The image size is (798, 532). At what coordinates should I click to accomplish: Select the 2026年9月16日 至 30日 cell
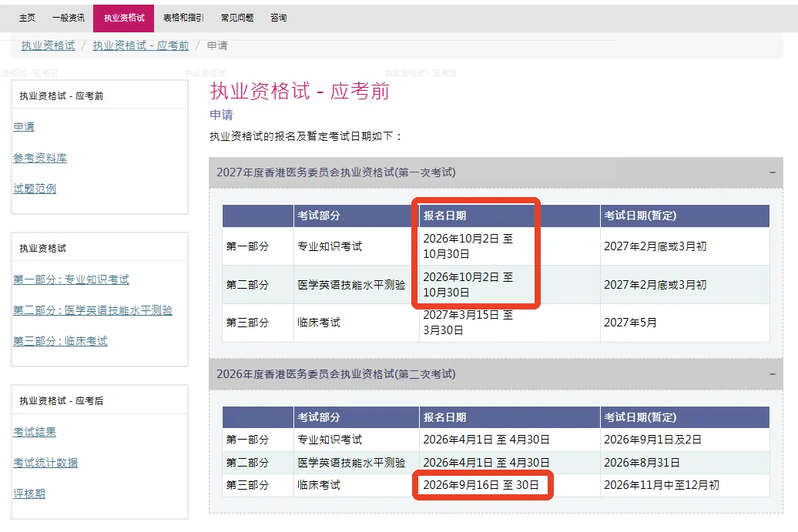click(x=509, y=485)
